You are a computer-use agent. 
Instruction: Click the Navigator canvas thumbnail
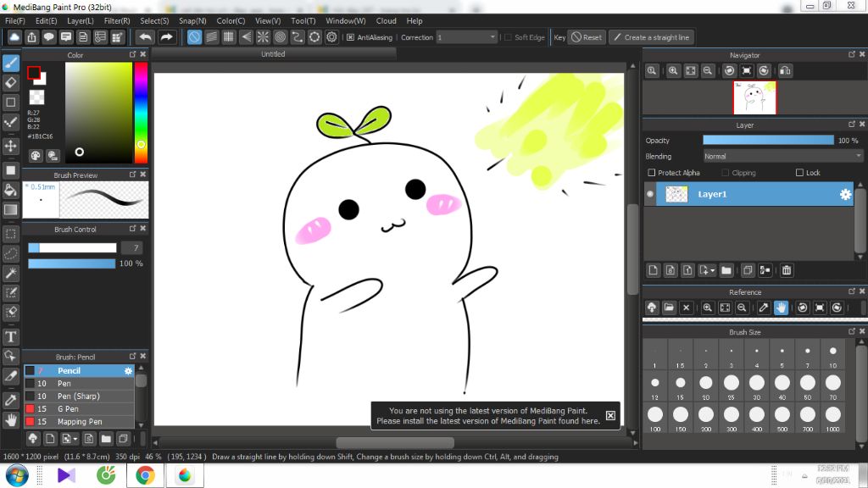coord(754,97)
